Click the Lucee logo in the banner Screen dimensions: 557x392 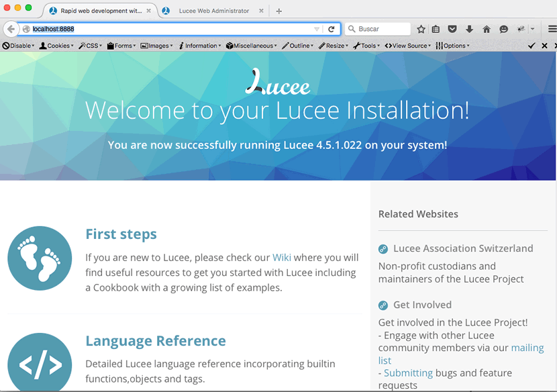pos(277,82)
